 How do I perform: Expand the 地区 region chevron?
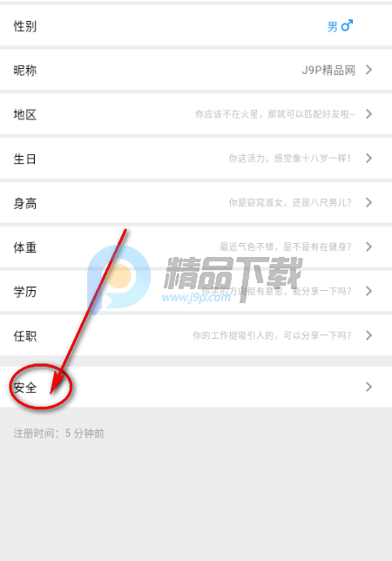coord(368,114)
